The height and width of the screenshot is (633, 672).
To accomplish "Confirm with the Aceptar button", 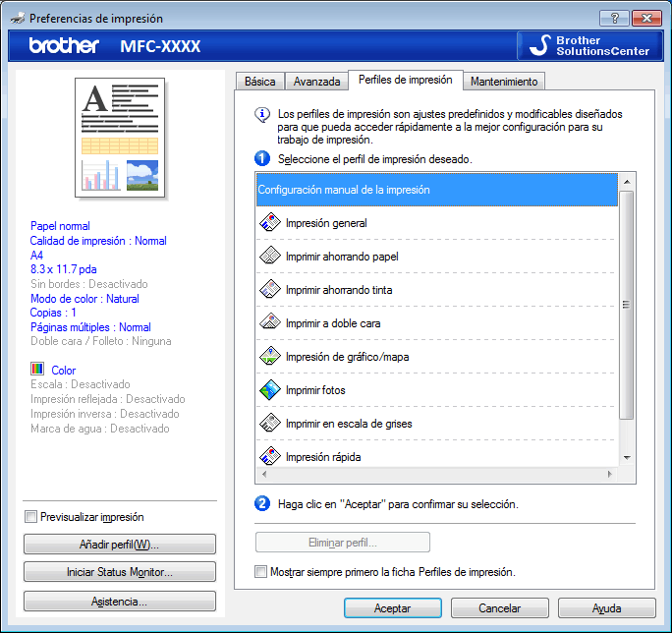I will click(393, 608).
